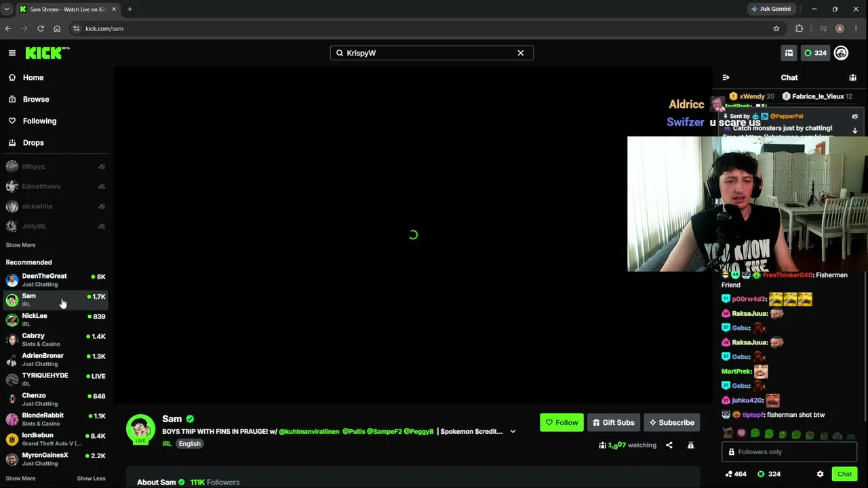This screenshot has height=488, width=868.
Task: Select the English language tag
Action: pos(190,444)
